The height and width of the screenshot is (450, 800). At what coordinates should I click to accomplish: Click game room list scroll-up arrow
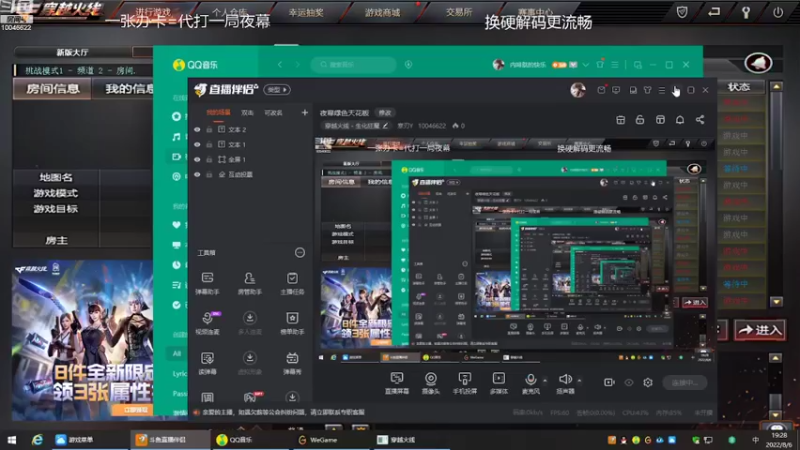coord(776,87)
